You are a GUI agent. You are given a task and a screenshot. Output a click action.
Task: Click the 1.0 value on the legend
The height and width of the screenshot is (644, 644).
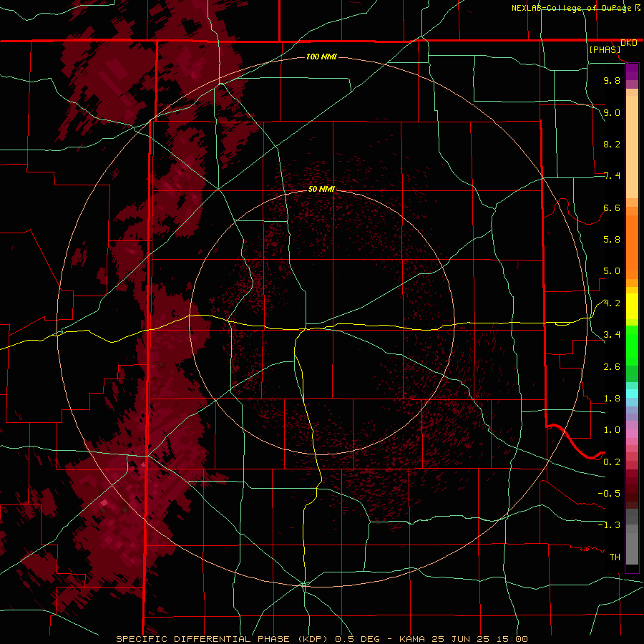point(612,430)
